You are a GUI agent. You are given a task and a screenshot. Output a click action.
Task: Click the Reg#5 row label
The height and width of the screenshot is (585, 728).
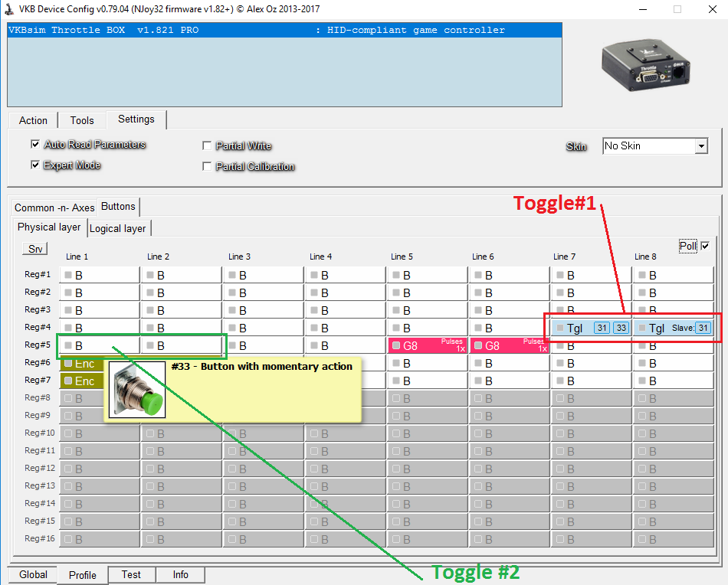tap(38, 345)
